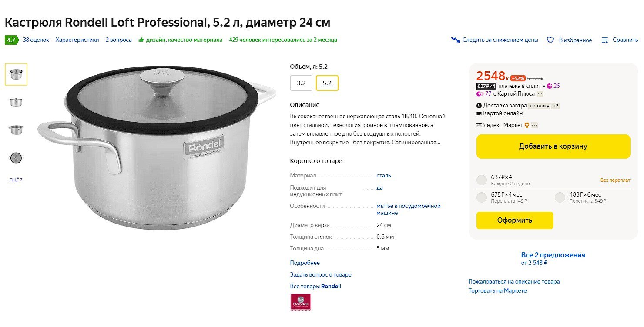This screenshot has height=327, width=644.
Task: Click the compare icon next to Сравнить
Action: (604, 40)
